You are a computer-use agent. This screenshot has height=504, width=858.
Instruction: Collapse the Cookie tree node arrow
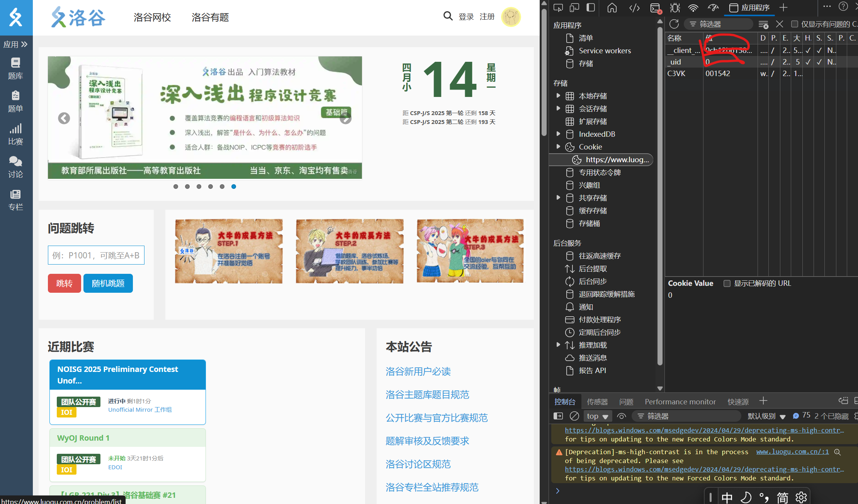(x=558, y=146)
